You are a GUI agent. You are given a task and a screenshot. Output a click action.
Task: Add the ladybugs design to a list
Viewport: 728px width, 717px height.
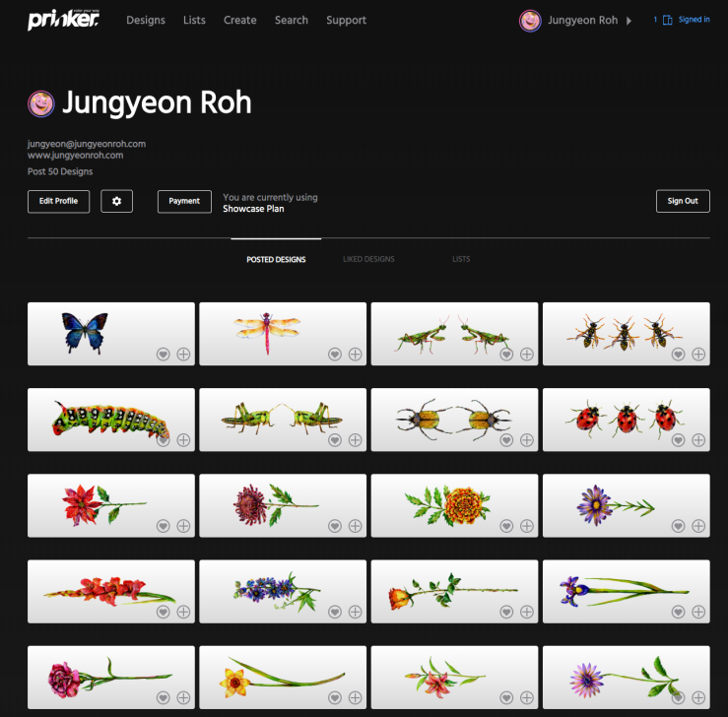tap(698, 440)
